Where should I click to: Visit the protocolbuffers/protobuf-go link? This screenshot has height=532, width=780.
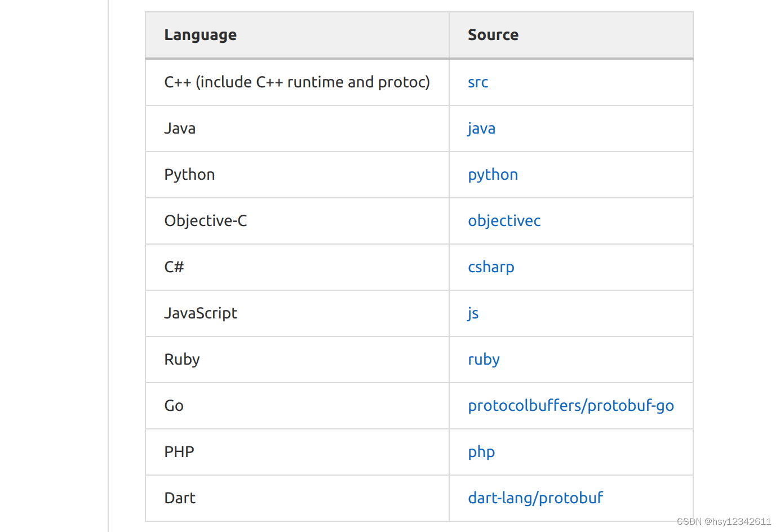click(x=570, y=406)
